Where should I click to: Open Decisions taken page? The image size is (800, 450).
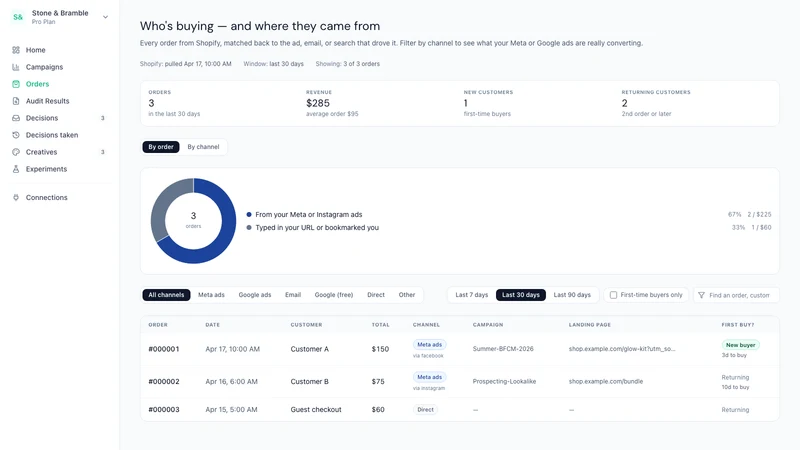click(x=52, y=135)
